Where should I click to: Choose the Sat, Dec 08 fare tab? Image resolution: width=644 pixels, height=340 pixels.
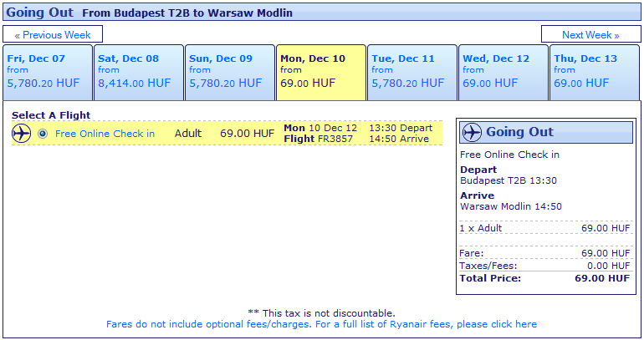(x=139, y=72)
